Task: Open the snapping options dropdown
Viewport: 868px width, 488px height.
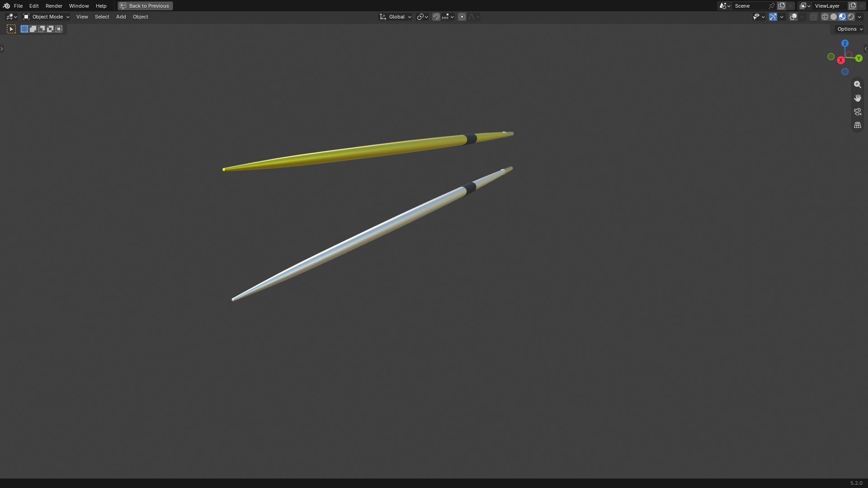Action: pyautogui.click(x=448, y=17)
